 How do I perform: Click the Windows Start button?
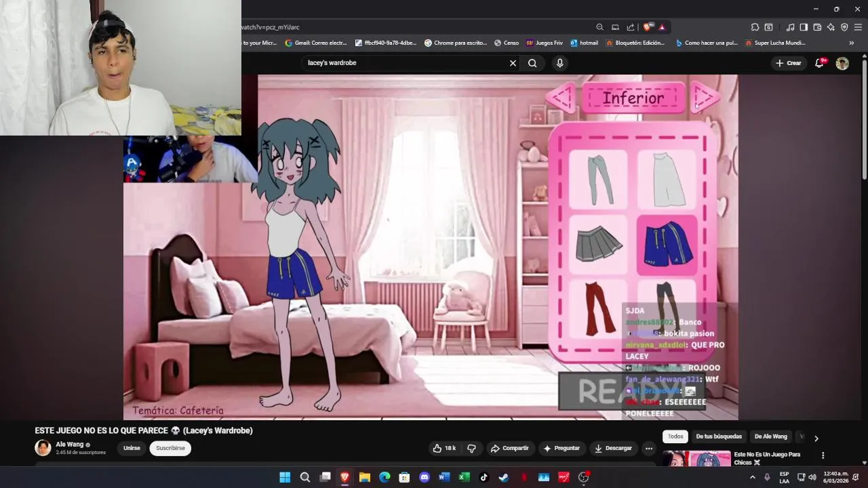tap(285, 477)
